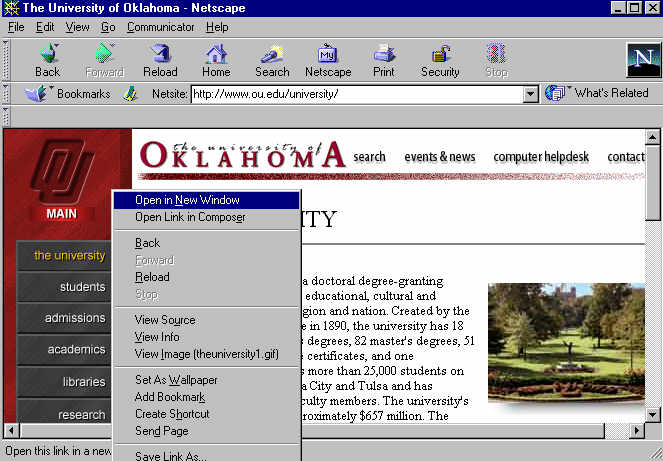663x461 pixels.
Task: Print the page with the printer icon
Action: (x=384, y=54)
